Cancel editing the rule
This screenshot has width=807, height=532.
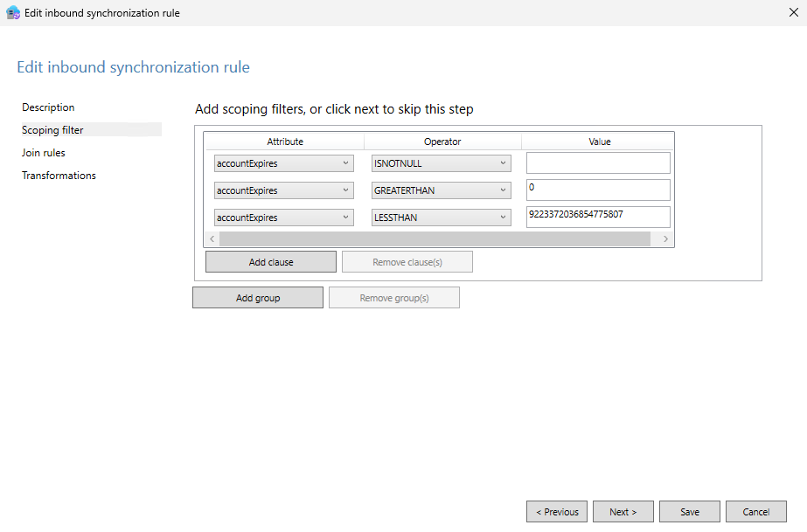tap(755, 511)
